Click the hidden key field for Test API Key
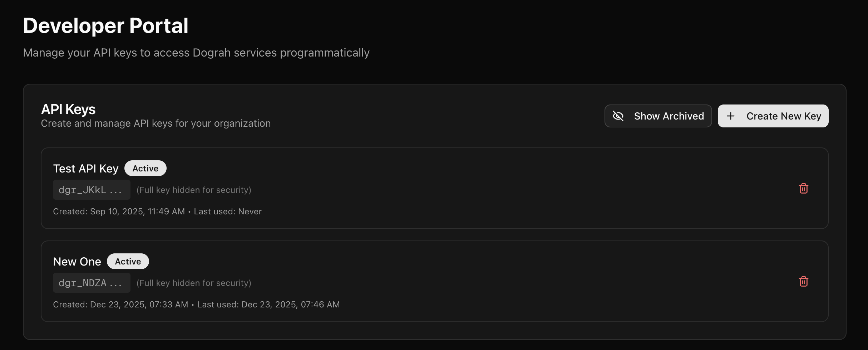 point(92,189)
